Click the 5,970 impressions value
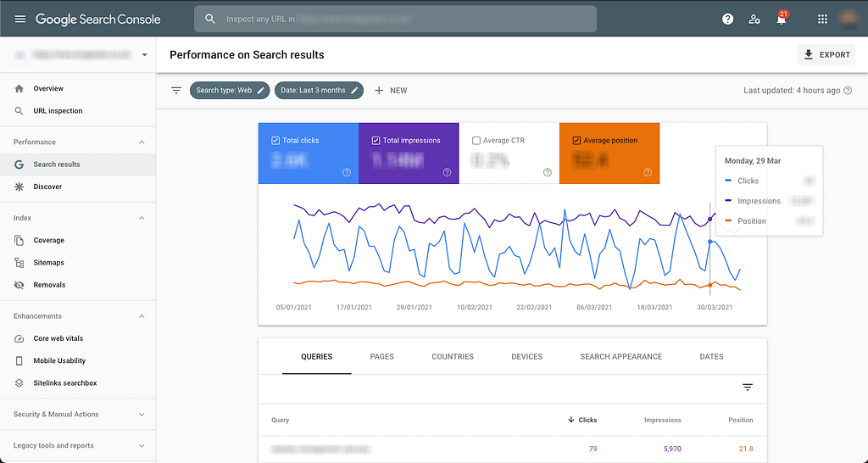Screen dimensions: 868x463 (672, 449)
